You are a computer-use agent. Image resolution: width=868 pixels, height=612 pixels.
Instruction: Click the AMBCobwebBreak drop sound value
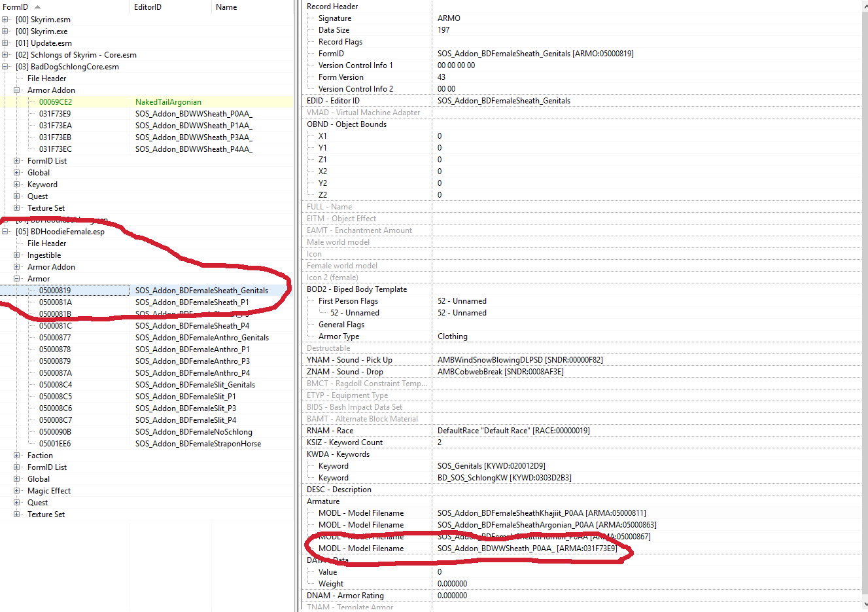pyautogui.click(x=500, y=372)
